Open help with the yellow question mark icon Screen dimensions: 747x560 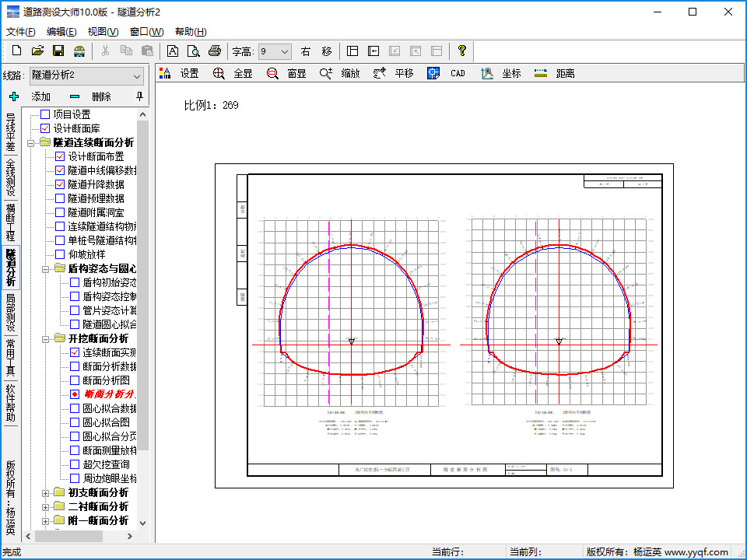coord(461,51)
